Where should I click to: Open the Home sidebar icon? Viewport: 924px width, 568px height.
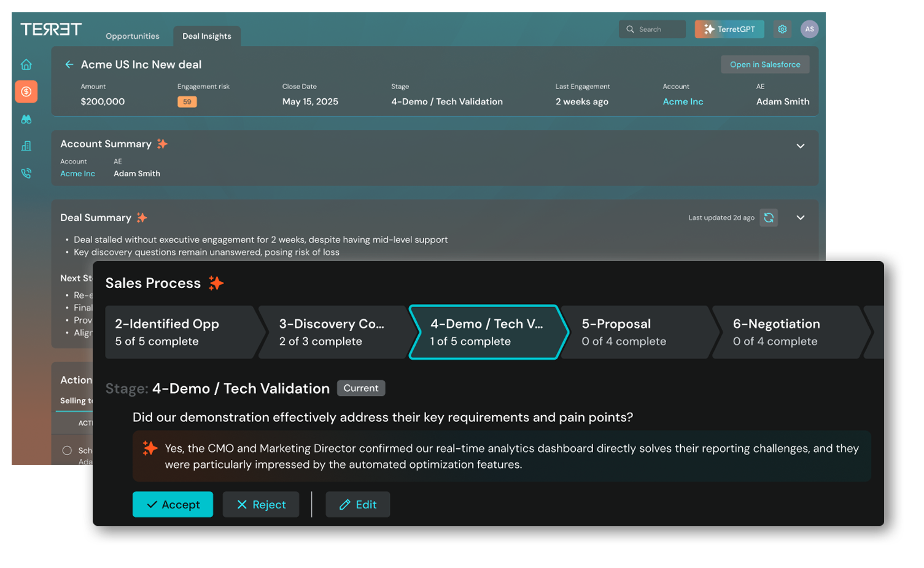point(26,64)
